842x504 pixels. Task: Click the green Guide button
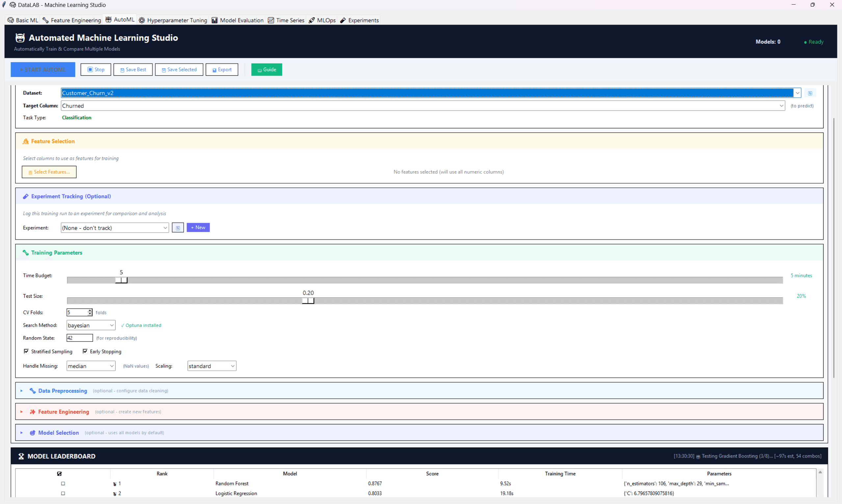pos(266,69)
